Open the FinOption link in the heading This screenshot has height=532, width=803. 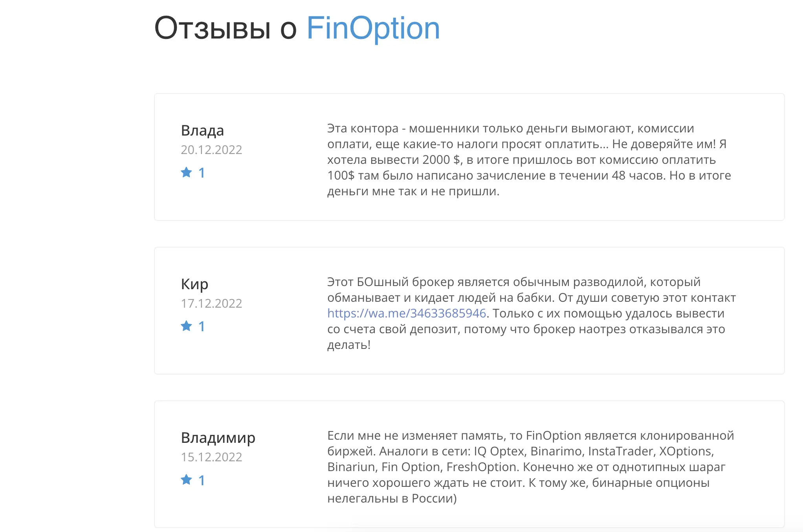pyautogui.click(x=373, y=29)
